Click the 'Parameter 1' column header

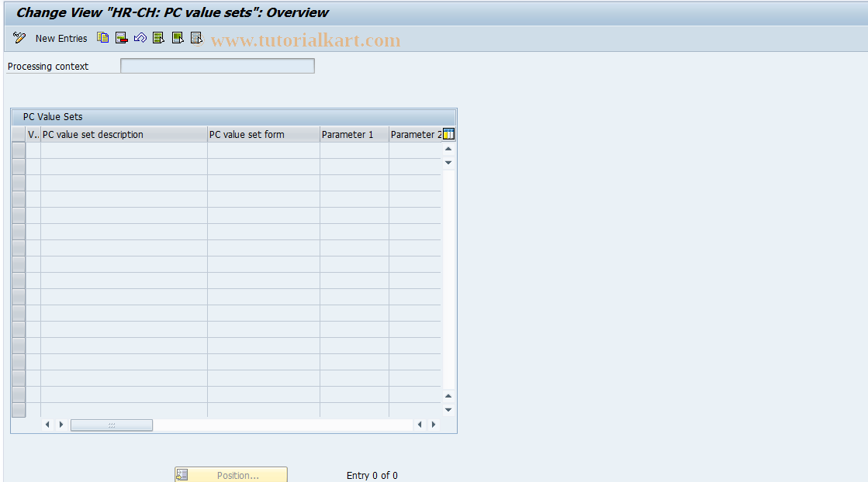[354, 134]
